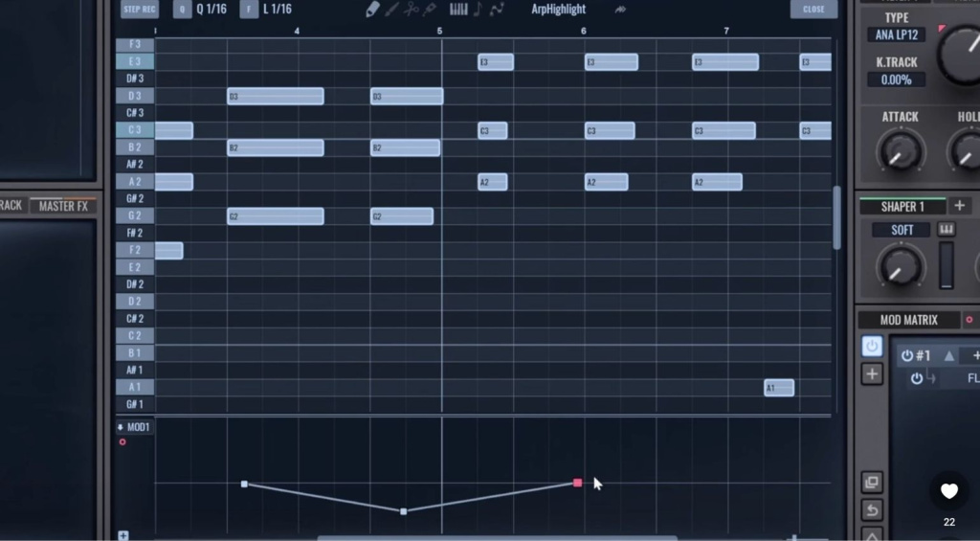Viewport: 980px width, 541px height.
Task: Click the G#2 piano key
Action: tap(135, 199)
